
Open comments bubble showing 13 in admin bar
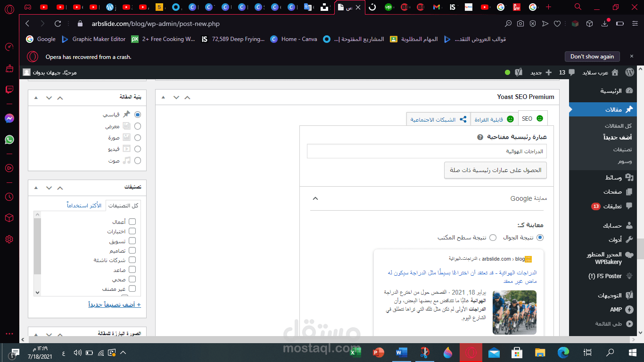(567, 73)
